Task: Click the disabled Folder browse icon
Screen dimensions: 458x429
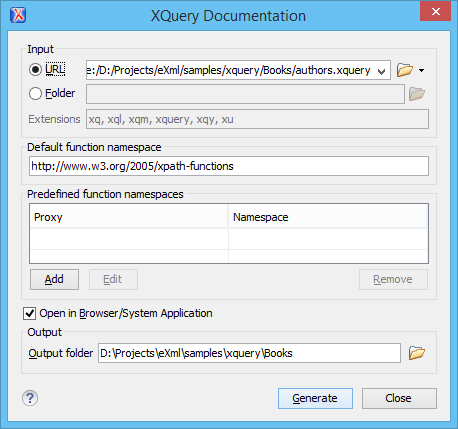Action: tap(417, 94)
